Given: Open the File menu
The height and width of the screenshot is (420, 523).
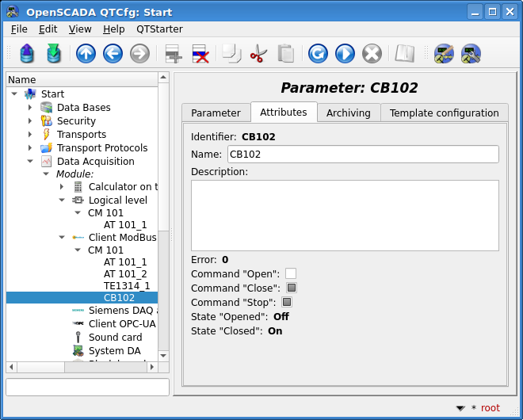Looking at the screenshot, I should coord(19,29).
